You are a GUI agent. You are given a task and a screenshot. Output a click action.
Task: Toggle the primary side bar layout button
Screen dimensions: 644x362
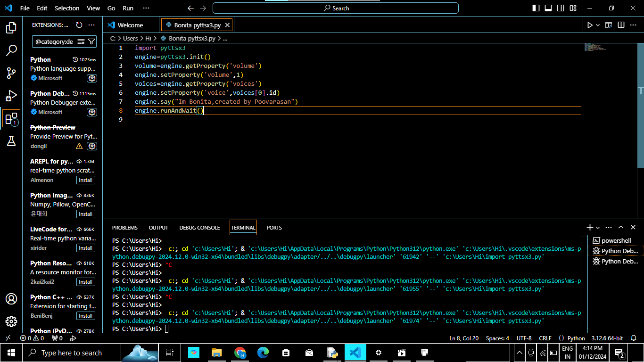pyautogui.click(x=536, y=8)
